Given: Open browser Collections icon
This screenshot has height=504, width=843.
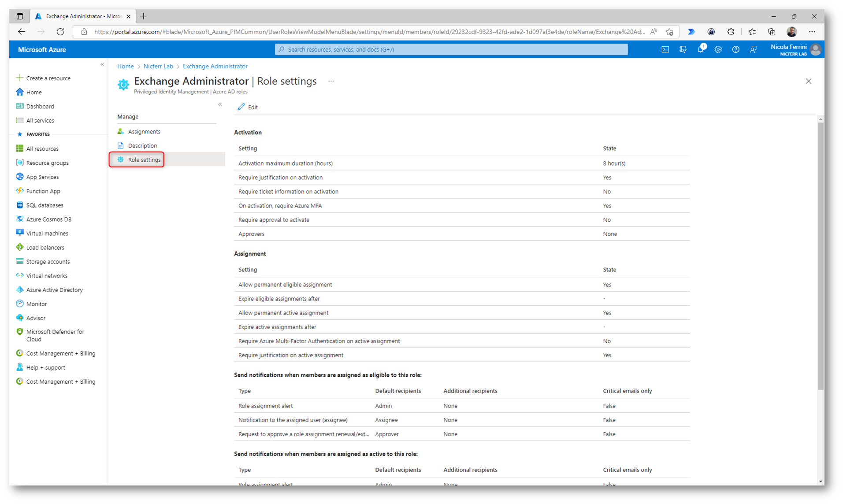Looking at the screenshot, I should (x=771, y=32).
